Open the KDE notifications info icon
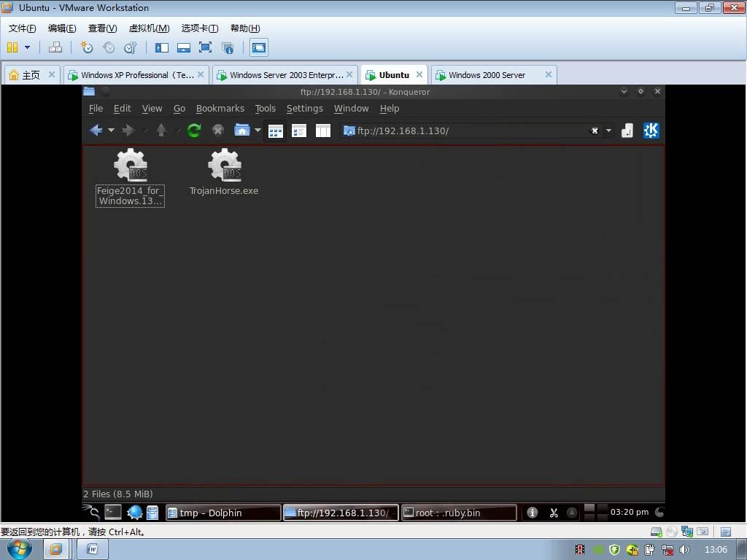 tap(532, 513)
